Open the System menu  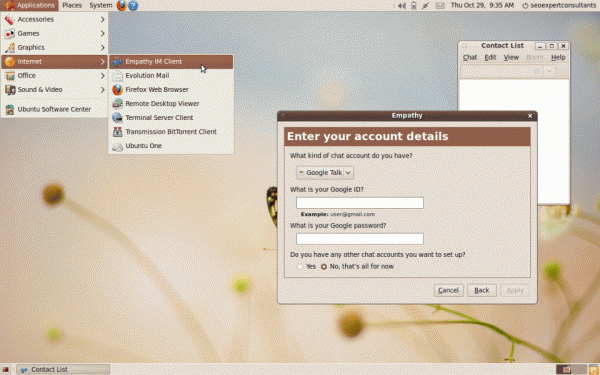(101, 5)
